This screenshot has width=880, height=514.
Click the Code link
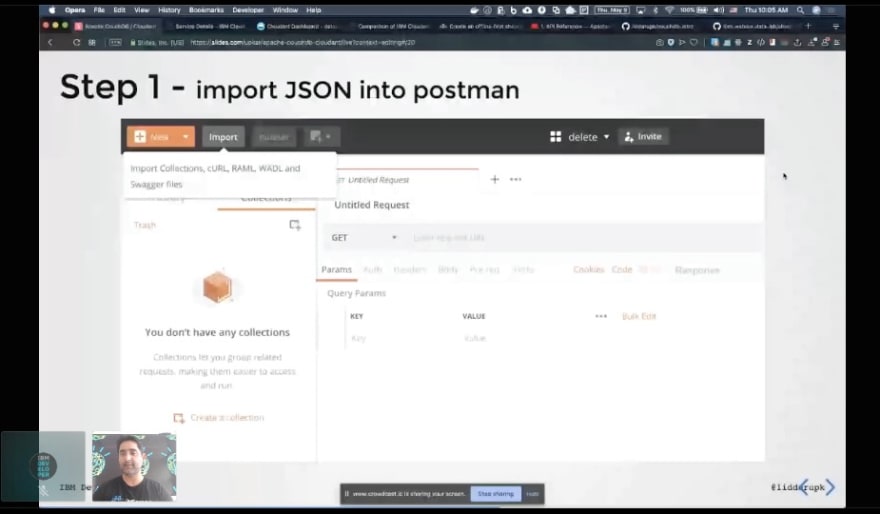[622, 270]
